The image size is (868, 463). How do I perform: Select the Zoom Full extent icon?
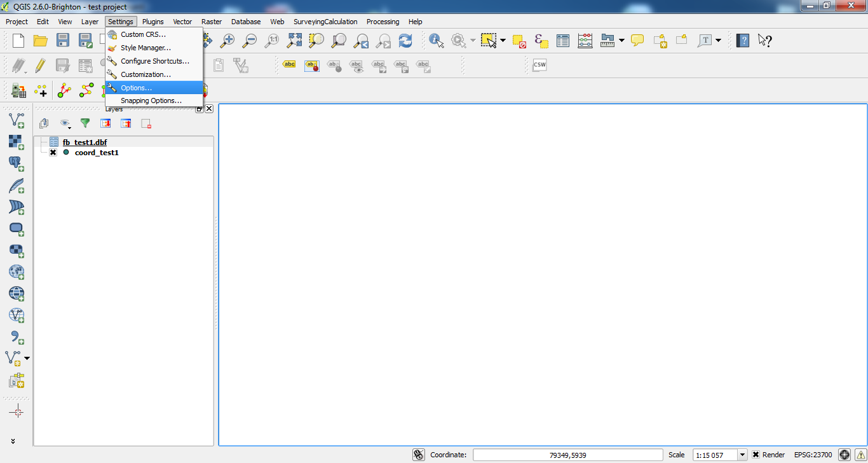tap(294, 41)
